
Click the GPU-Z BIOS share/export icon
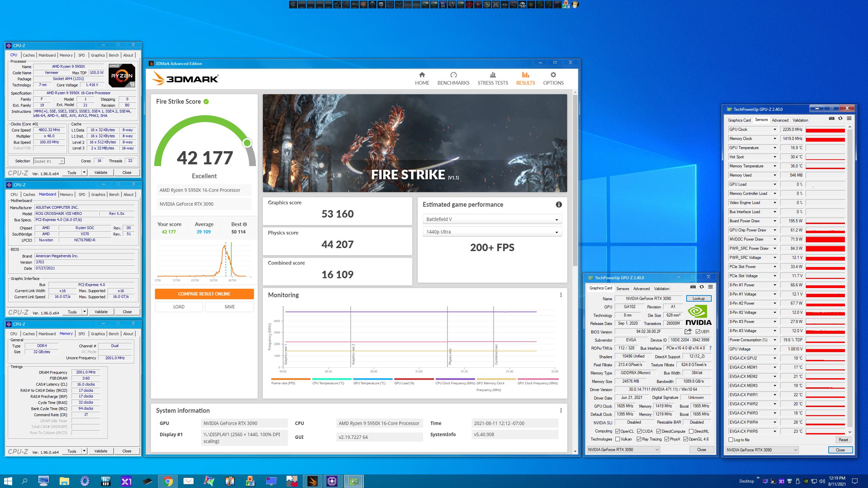click(688, 331)
